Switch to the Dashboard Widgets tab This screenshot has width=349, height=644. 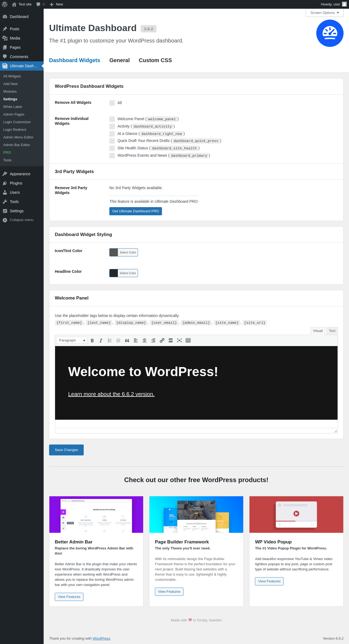(x=74, y=60)
